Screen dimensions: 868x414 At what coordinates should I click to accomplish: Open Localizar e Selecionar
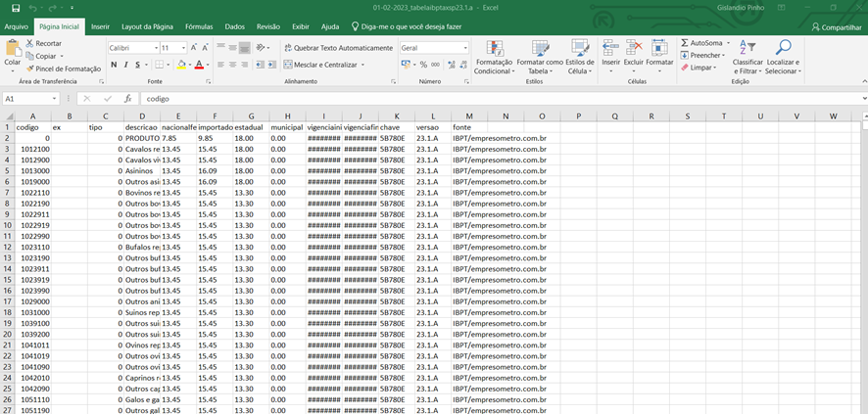[783, 57]
